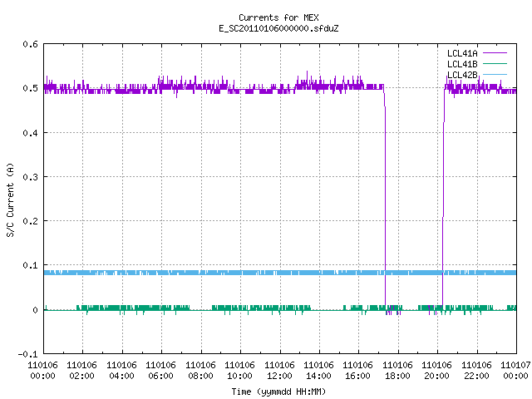Click the purple LCL41A legend line sample

[495, 53]
